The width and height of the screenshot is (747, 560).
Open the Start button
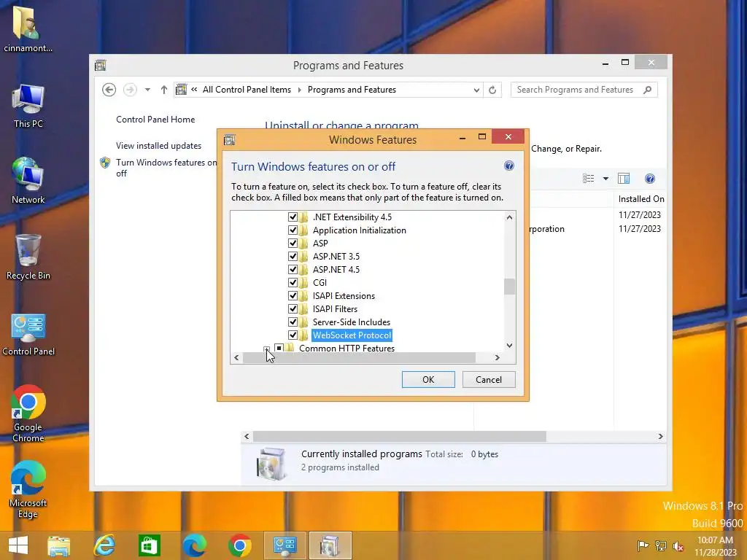tap(18, 545)
